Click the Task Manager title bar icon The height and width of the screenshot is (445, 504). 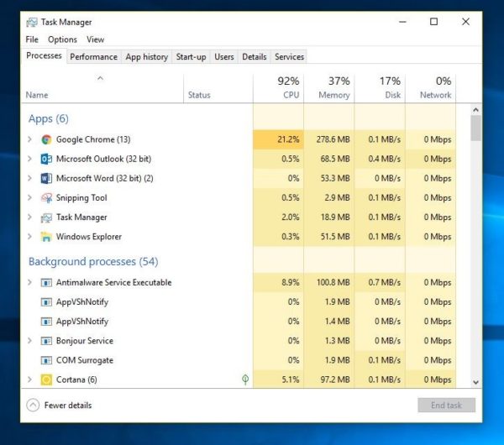tap(32, 22)
